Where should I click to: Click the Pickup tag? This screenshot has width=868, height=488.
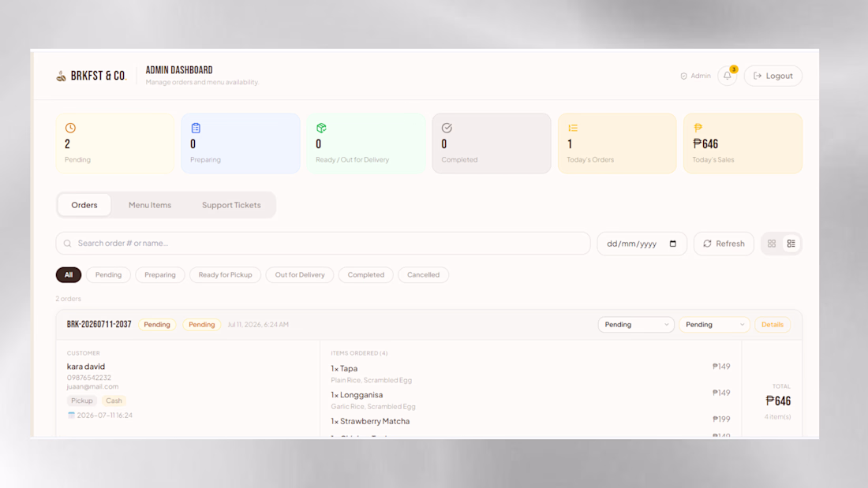click(x=82, y=400)
